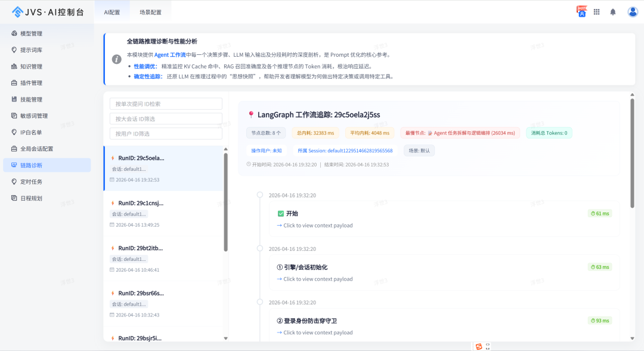Screen dimensions: 644x351
Task: Click the 模型管理 sidebar icon
Action: click(x=14, y=33)
